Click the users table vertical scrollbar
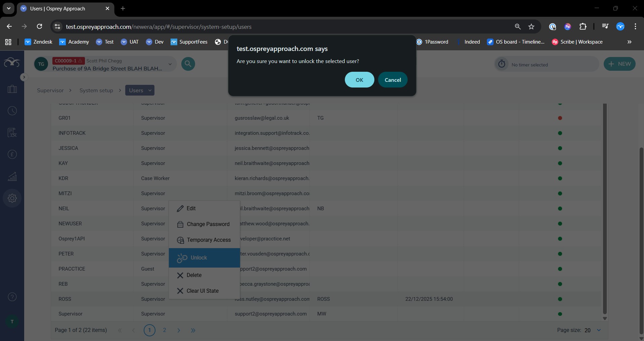 [605, 208]
